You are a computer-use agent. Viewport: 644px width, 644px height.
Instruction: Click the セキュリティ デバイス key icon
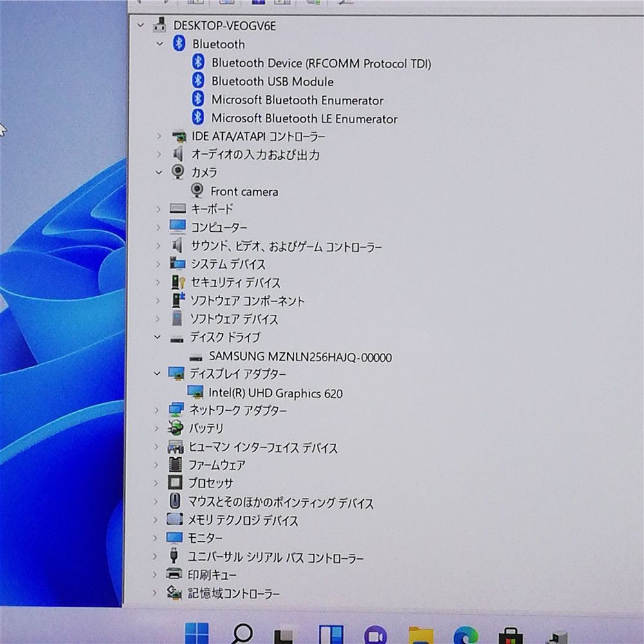coord(178,282)
